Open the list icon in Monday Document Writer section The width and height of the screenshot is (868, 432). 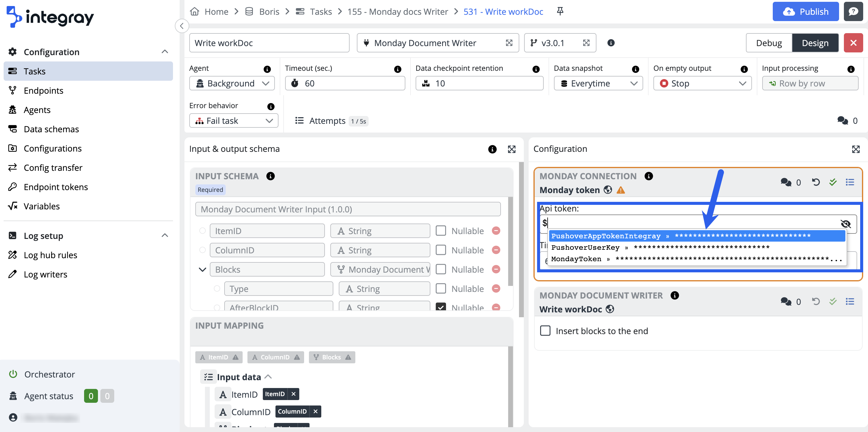pos(850,301)
